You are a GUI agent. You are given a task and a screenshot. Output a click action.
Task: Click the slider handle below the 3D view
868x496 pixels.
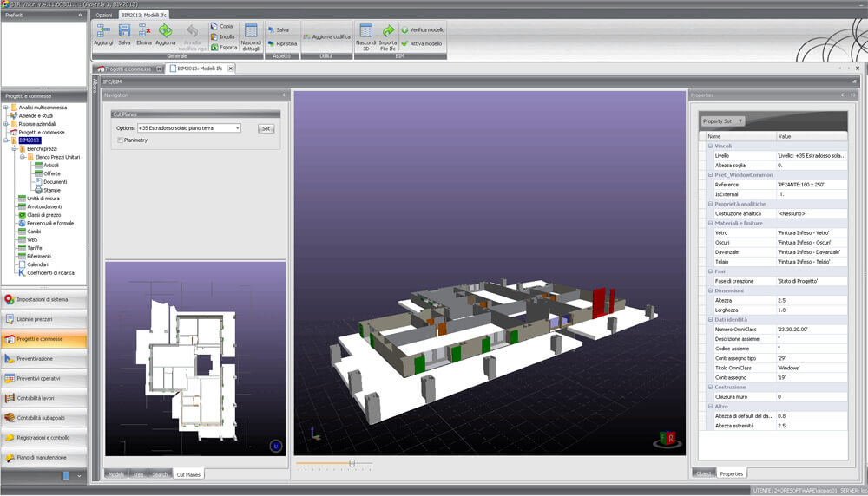tap(352, 463)
